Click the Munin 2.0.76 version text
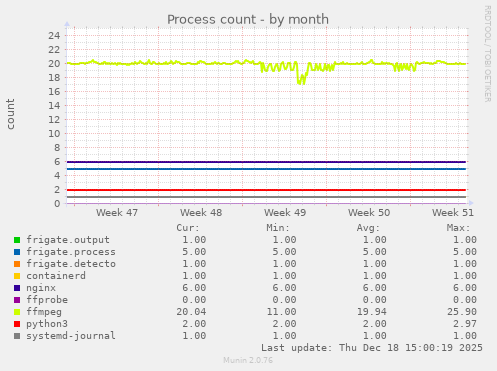 pos(248,360)
